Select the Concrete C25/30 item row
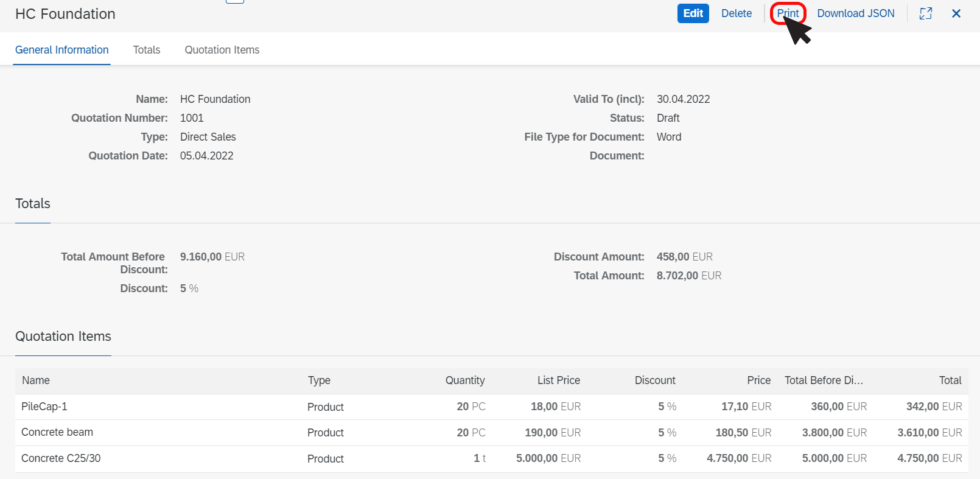The height and width of the screenshot is (479, 980). [x=492, y=459]
